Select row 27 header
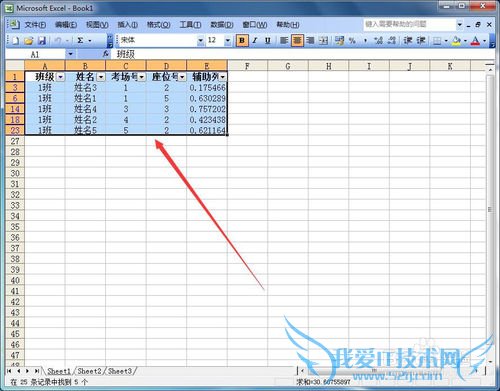This screenshot has height=391, width=500. click(15, 141)
